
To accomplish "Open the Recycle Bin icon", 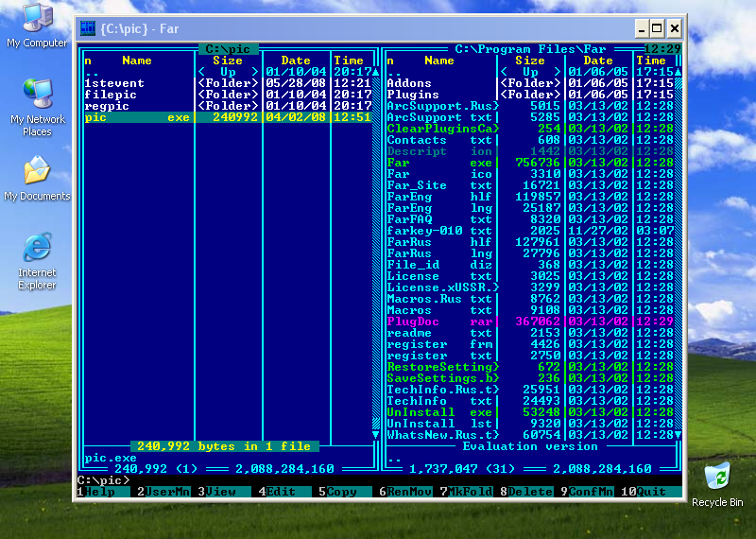I will pyautogui.click(x=717, y=484).
